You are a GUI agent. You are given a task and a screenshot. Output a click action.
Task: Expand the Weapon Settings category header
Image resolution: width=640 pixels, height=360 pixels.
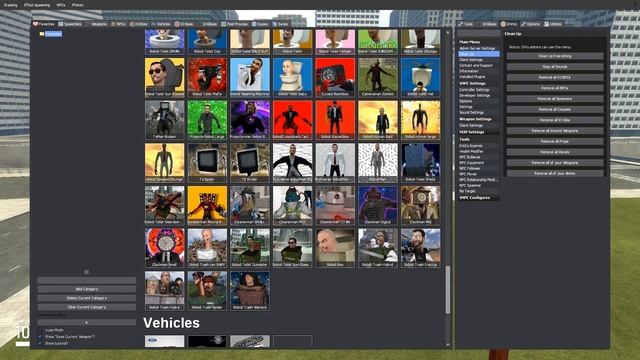click(478, 119)
